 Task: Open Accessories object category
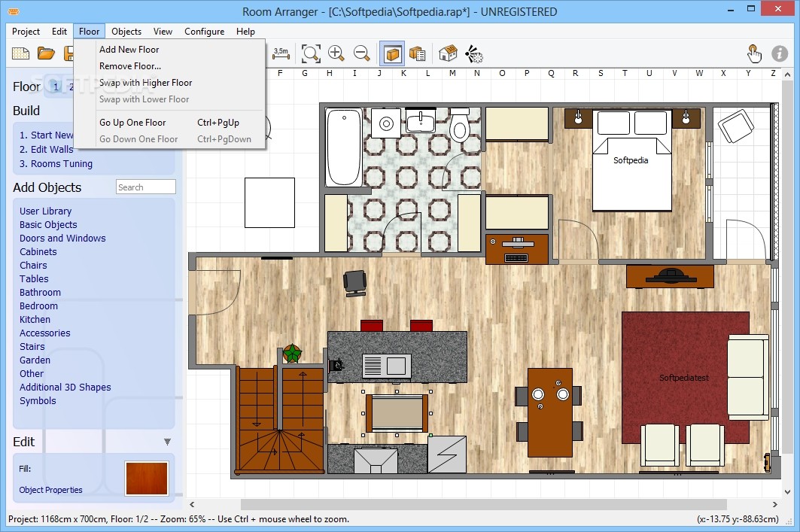[45, 333]
